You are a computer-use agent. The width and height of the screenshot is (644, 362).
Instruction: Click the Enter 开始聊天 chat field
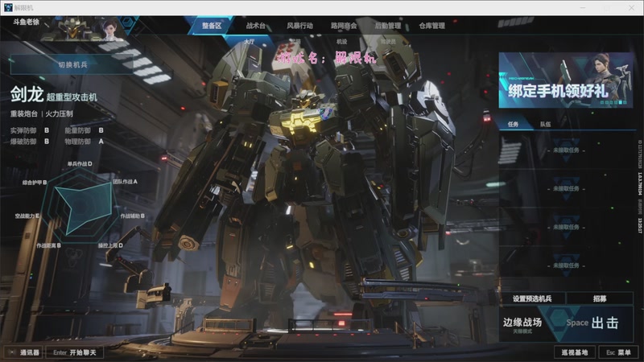(74, 352)
